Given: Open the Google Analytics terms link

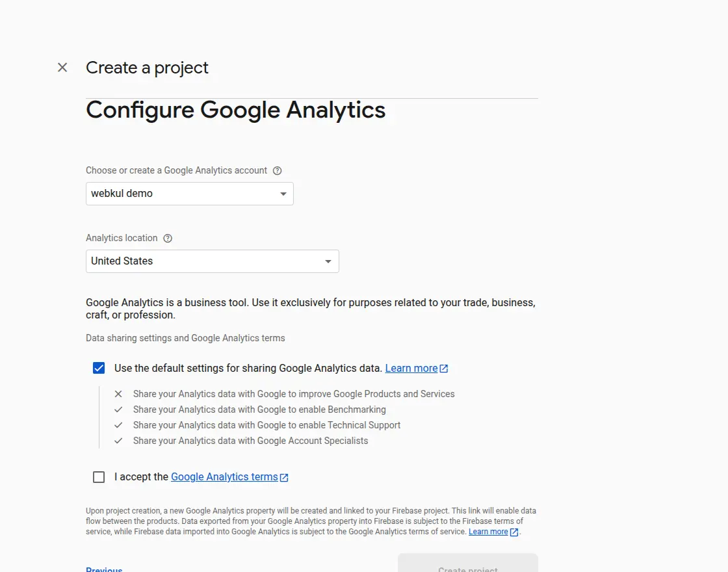Looking at the screenshot, I should (224, 477).
